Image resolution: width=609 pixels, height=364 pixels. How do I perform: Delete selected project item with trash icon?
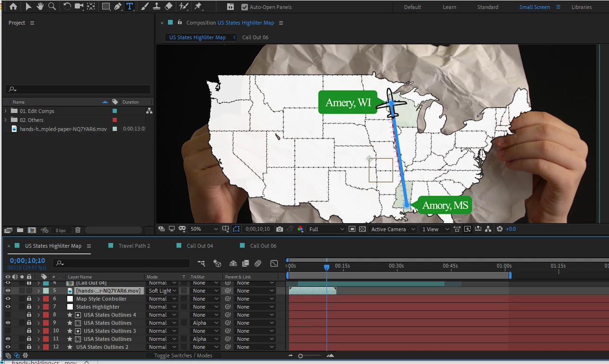78,230
